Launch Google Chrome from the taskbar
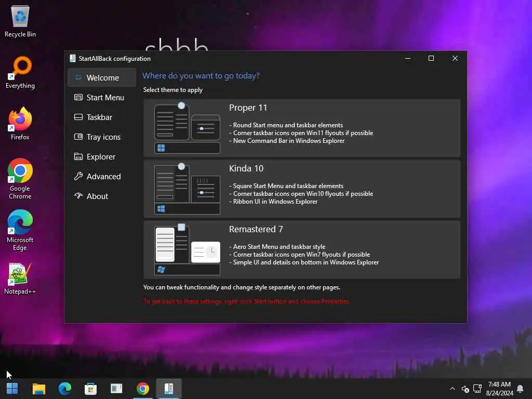The width and height of the screenshot is (532, 399). click(142, 389)
